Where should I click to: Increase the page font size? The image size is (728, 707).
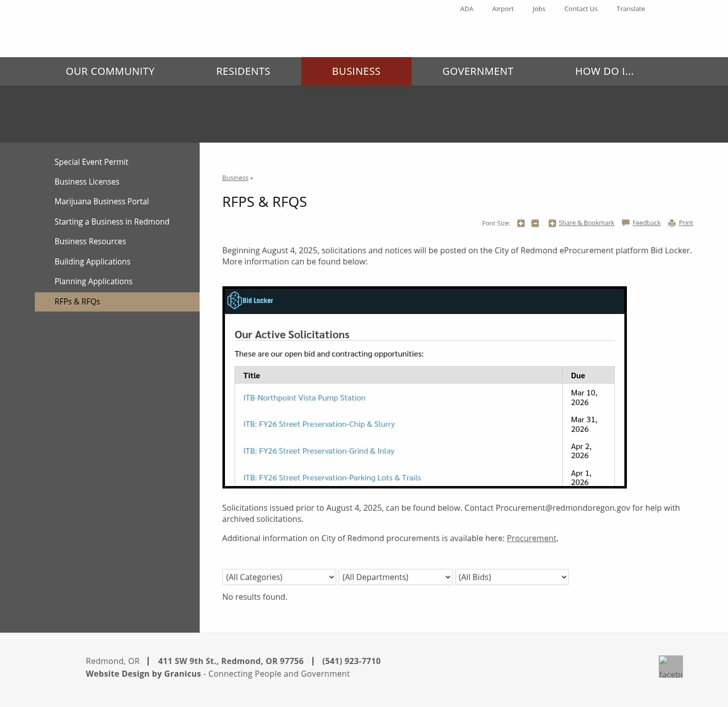click(x=521, y=223)
